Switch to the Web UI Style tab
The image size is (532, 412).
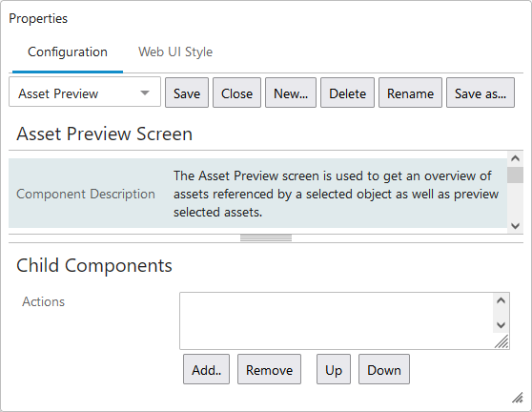tap(175, 51)
